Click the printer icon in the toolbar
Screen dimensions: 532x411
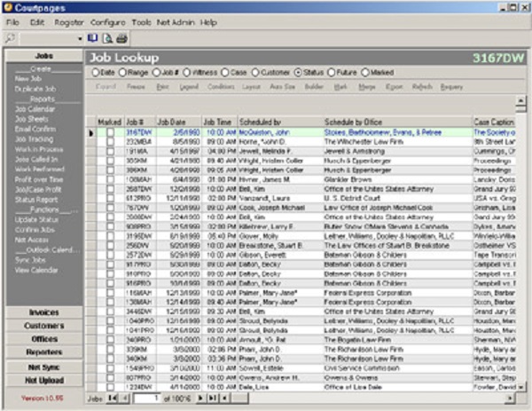tap(121, 39)
